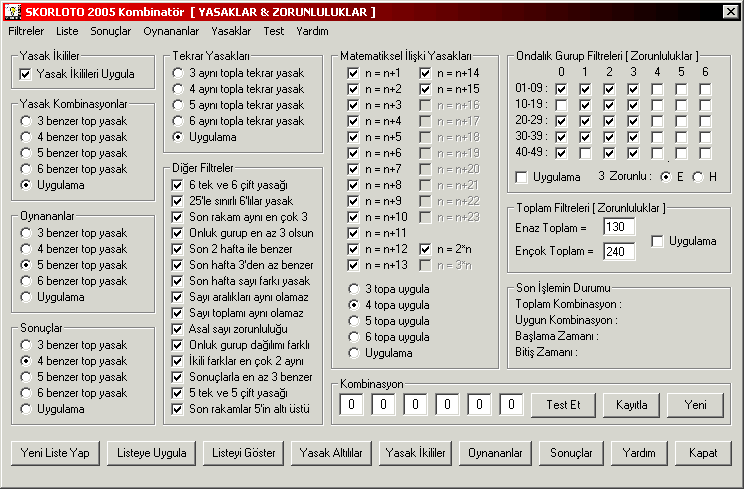Uncheck the n = n+7 checkbox
Screen dimensions: 744x489
[x=353, y=169]
